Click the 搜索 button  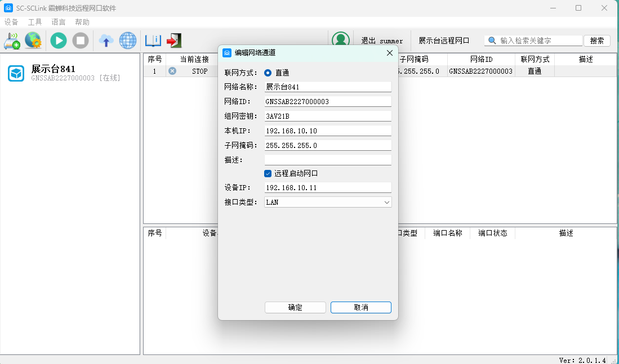(x=597, y=41)
